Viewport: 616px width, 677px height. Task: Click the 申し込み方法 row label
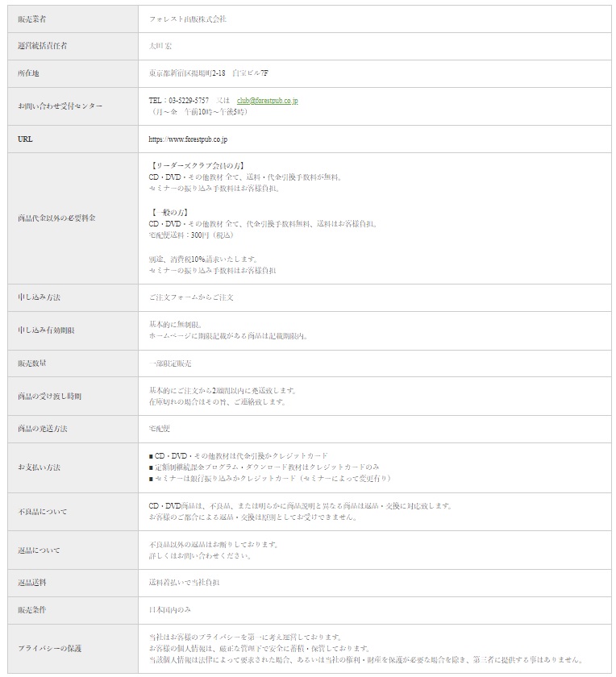[40, 297]
